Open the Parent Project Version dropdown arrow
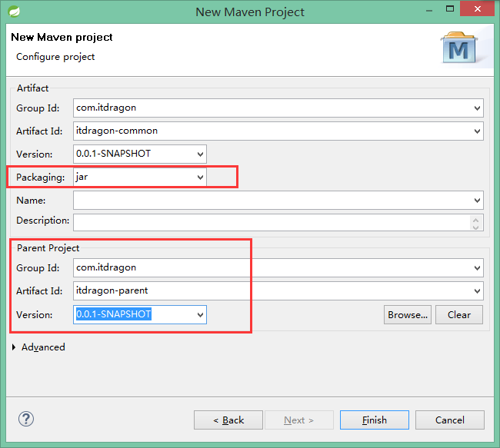The image size is (500, 448). click(x=200, y=315)
